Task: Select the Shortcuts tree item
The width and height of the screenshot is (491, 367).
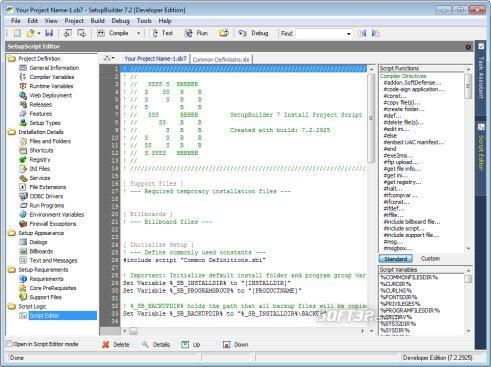Action: [41, 150]
